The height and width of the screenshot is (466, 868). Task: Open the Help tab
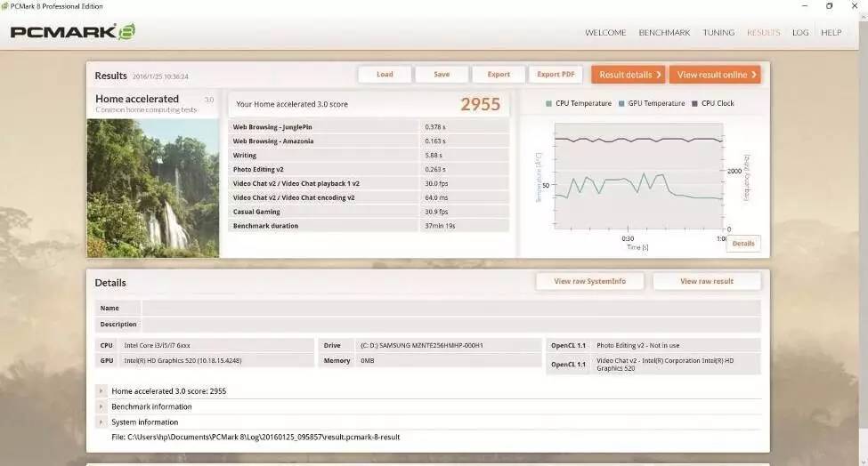coord(831,33)
